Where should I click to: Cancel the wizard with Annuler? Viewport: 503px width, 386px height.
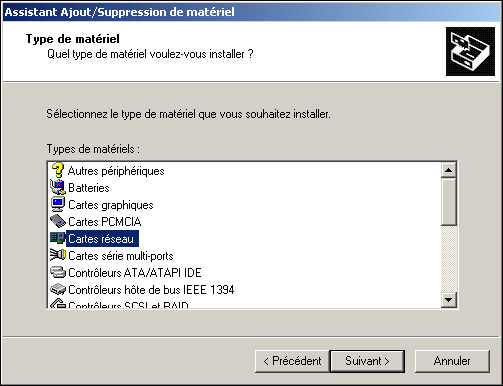452,361
